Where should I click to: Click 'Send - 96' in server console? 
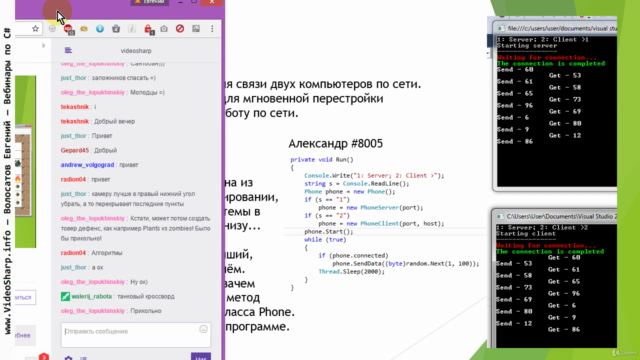click(515, 105)
